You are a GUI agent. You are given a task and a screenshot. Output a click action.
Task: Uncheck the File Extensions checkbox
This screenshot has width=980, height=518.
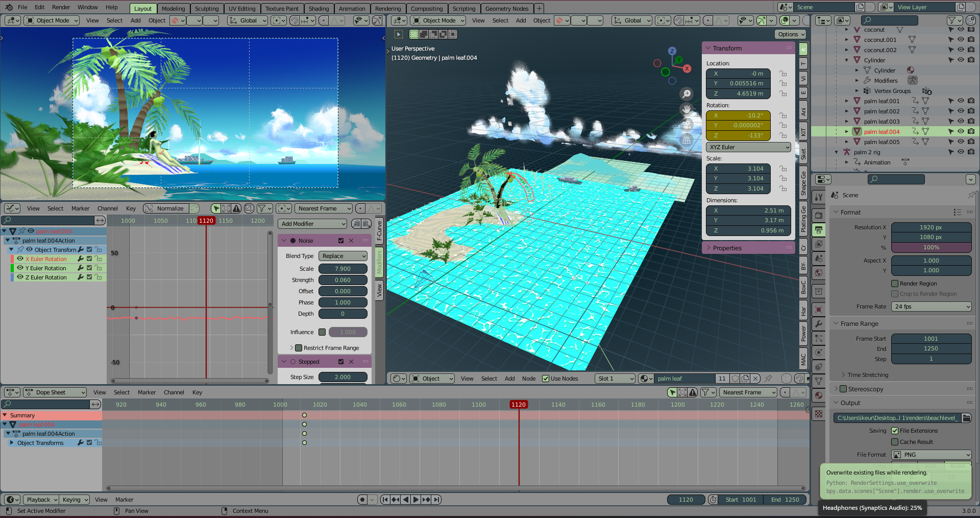pyautogui.click(x=895, y=431)
